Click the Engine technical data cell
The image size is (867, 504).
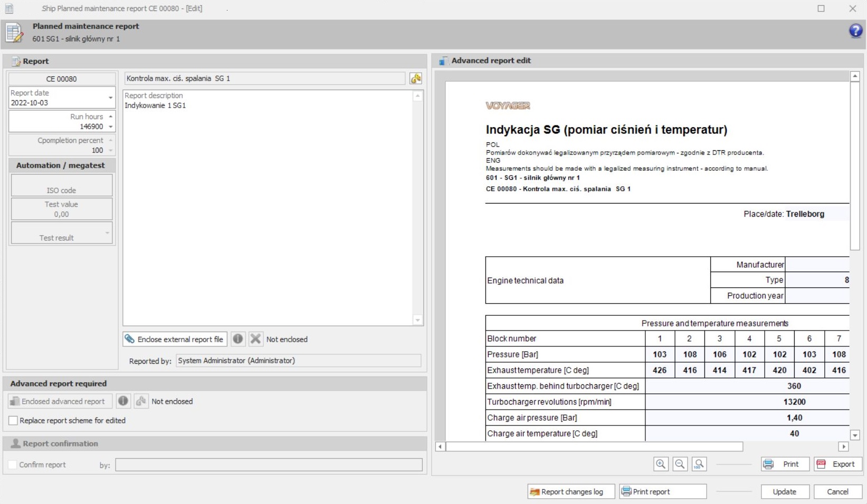coord(598,280)
